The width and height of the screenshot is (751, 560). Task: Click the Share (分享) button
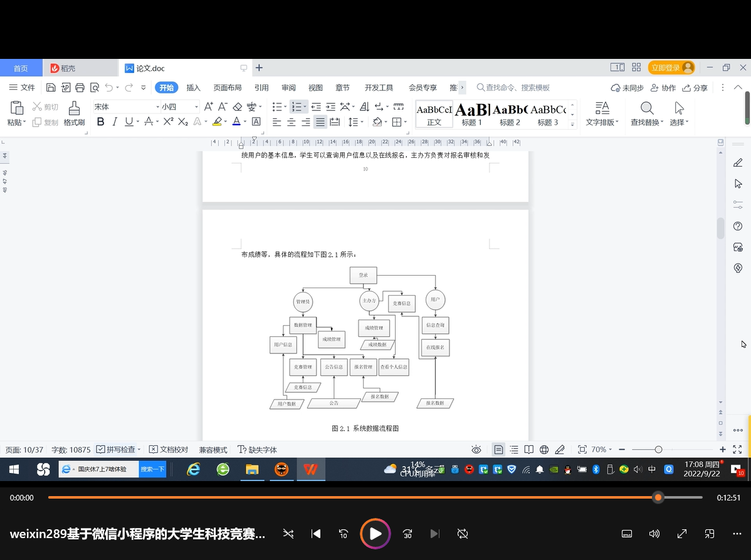[x=695, y=88]
